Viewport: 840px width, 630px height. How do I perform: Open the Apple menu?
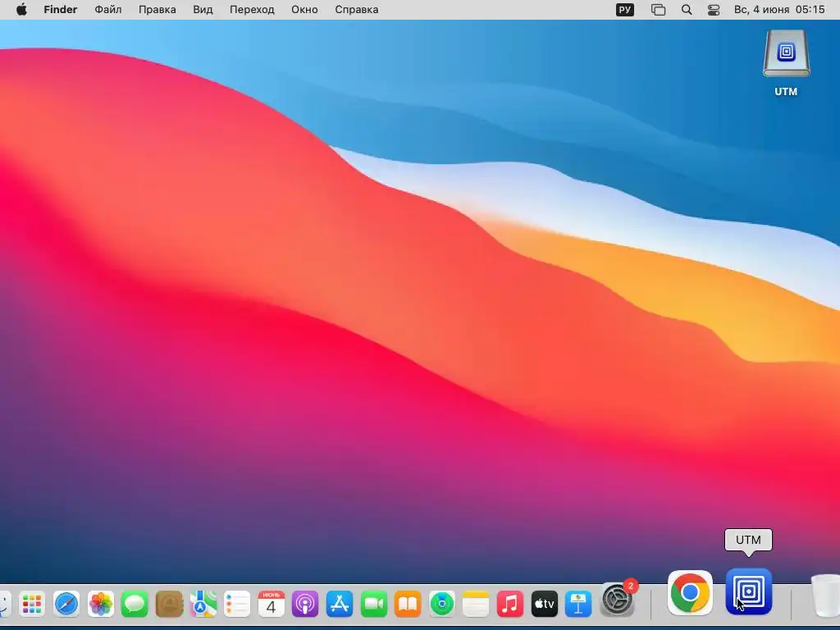tap(21, 10)
